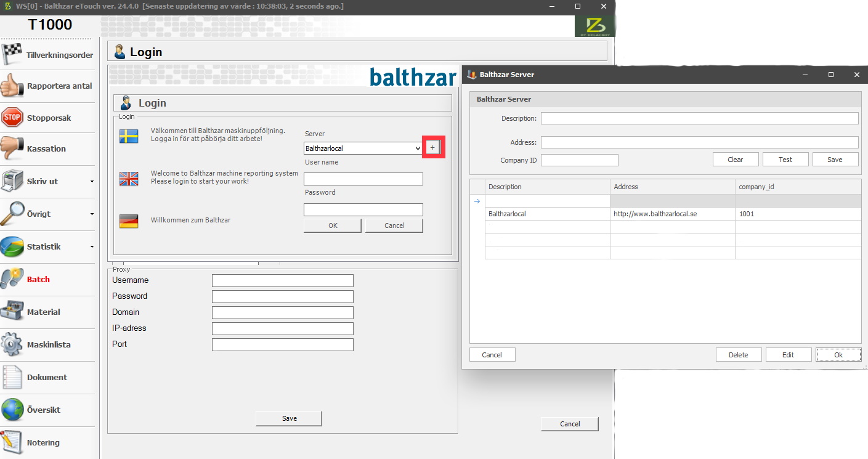Viewport: 868px width, 459px height.
Task: Choose the British flag language
Action: click(x=129, y=179)
